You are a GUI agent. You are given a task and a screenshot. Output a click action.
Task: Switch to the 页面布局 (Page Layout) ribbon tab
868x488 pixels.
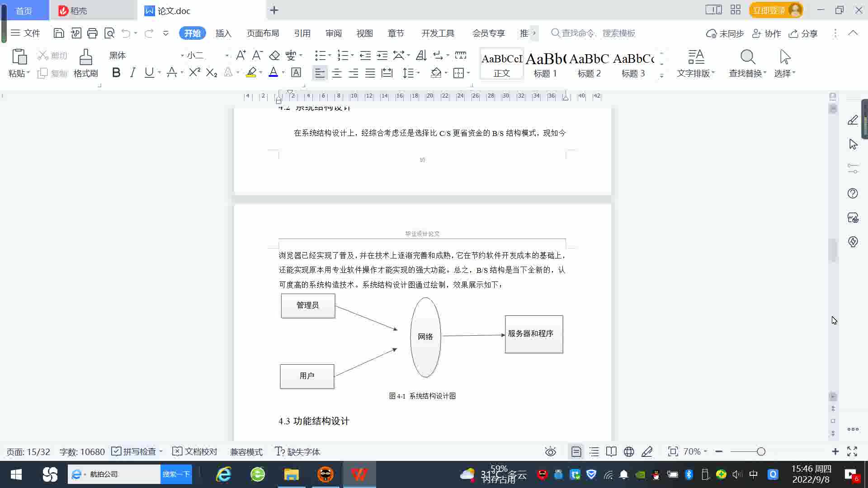(263, 33)
